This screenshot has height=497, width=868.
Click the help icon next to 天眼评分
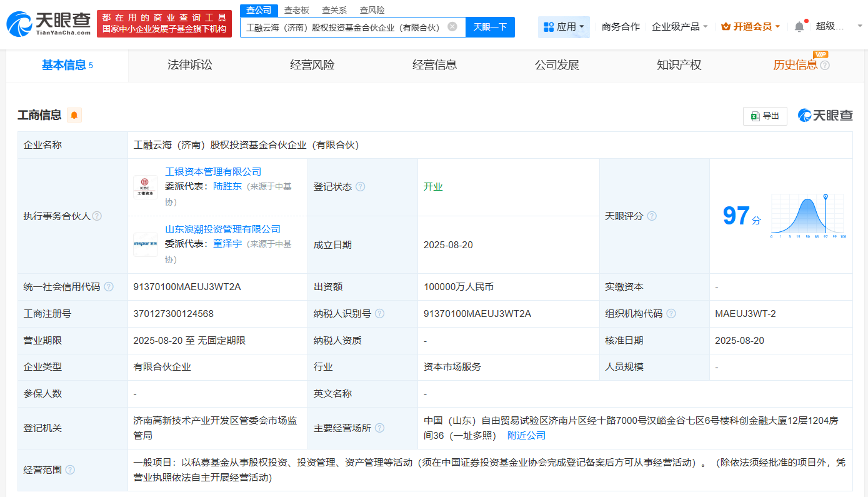(652, 216)
